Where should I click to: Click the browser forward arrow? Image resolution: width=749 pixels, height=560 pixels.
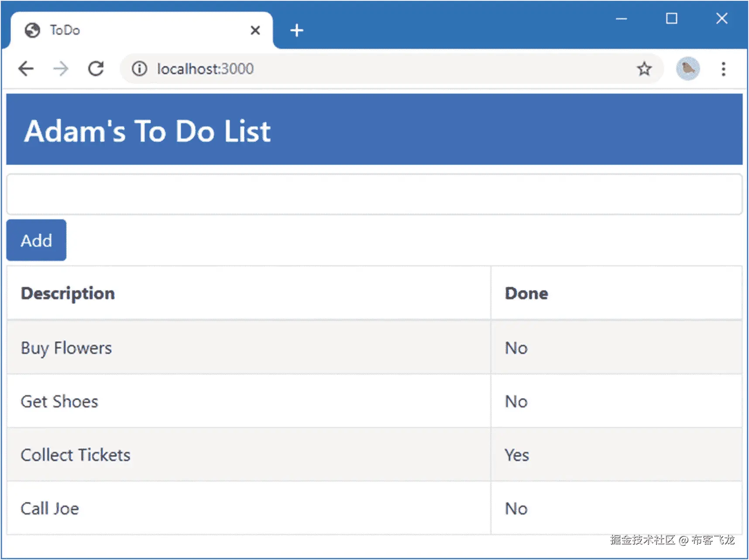click(x=61, y=69)
